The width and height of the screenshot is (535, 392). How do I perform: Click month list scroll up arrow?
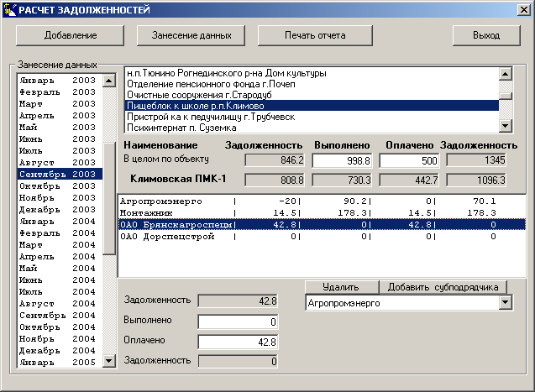pyautogui.click(x=109, y=81)
